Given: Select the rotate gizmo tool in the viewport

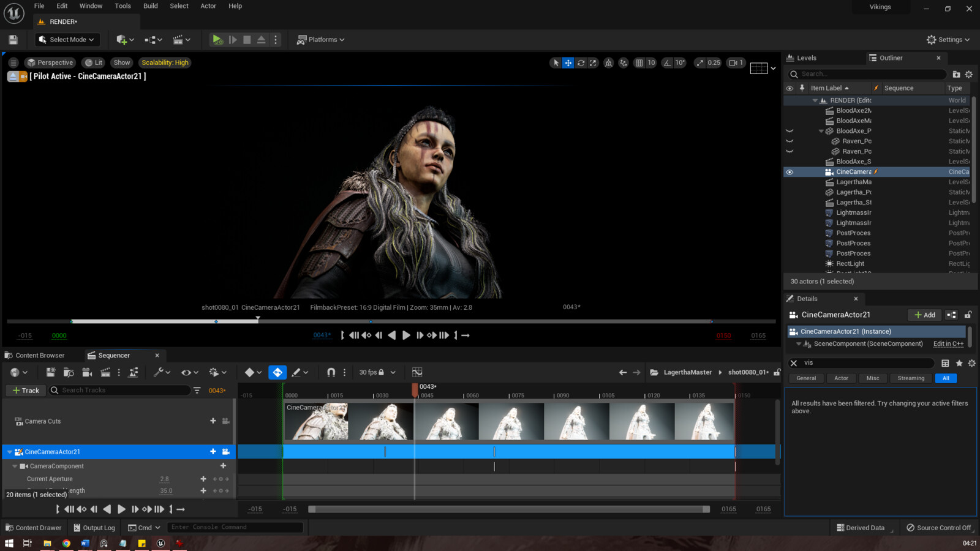Looking at the screenshot, I should [x=581, y=62].
